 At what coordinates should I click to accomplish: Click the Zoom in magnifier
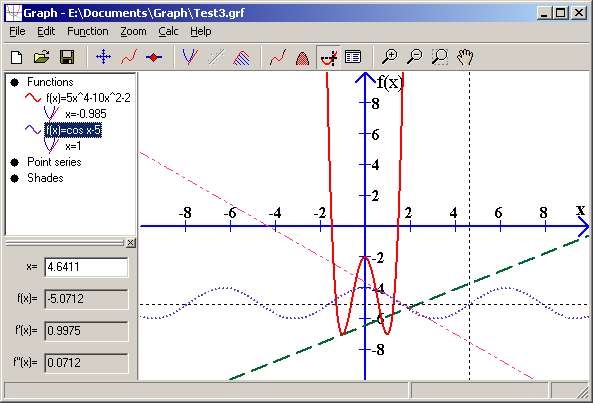tap(389, 57)
